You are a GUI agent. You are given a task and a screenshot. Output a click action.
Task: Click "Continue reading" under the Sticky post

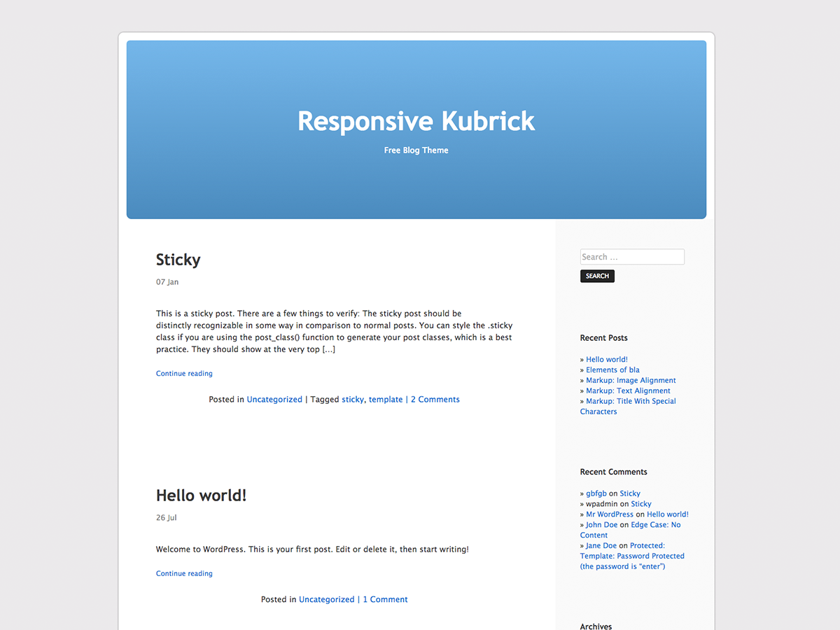click(x=183, y=373)
